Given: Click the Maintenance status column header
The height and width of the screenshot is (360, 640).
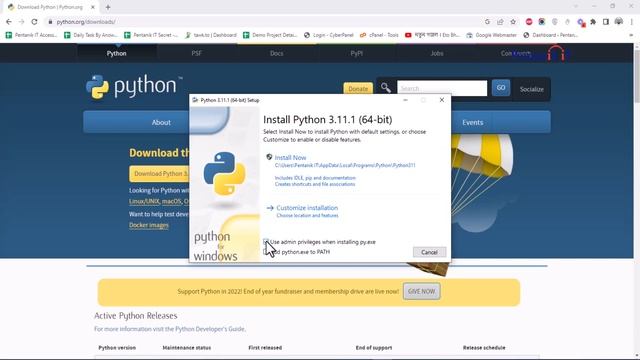Looking at the screenshot, I should point(187,348).
